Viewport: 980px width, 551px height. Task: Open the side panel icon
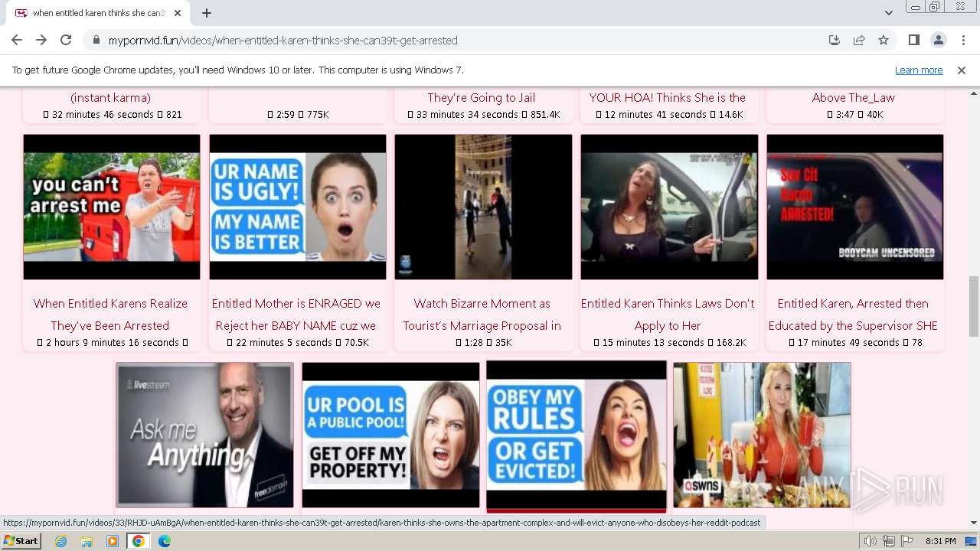[x=913, y=40]
